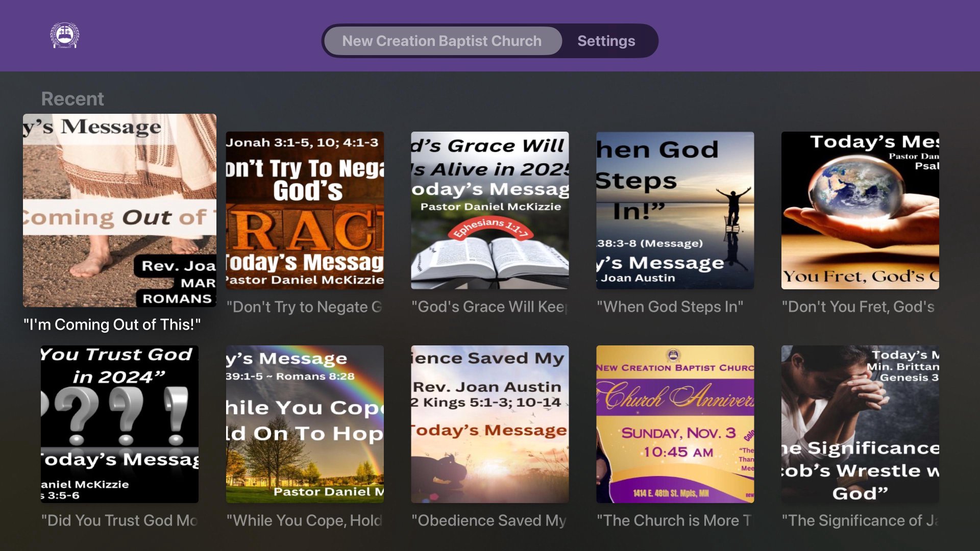Viewport: 980px width, 551px height.
Task: Click the Recent section heading
Action: pos(72,98)
